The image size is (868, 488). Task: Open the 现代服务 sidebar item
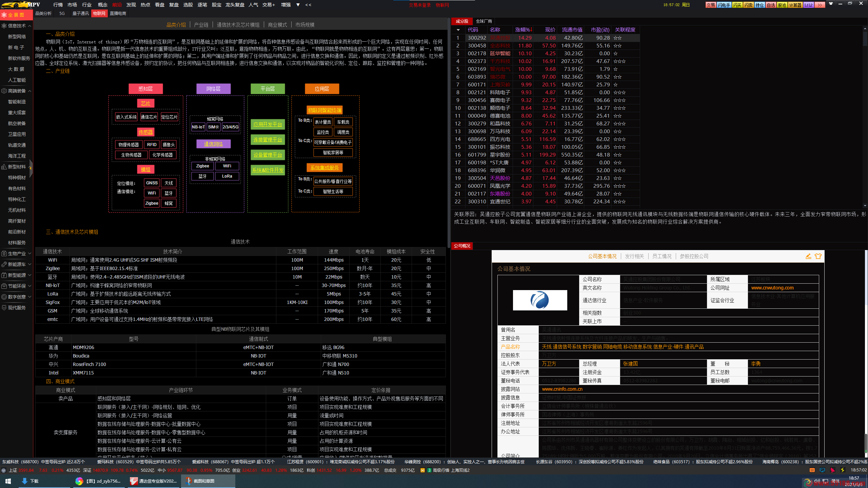[x=17, y=308]
